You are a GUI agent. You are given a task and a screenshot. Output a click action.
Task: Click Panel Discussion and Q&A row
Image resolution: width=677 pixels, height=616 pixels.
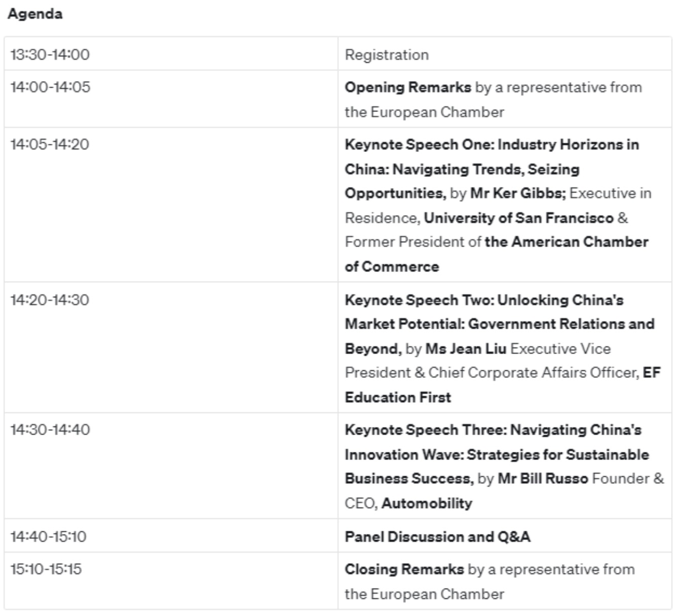click(338, 536)
